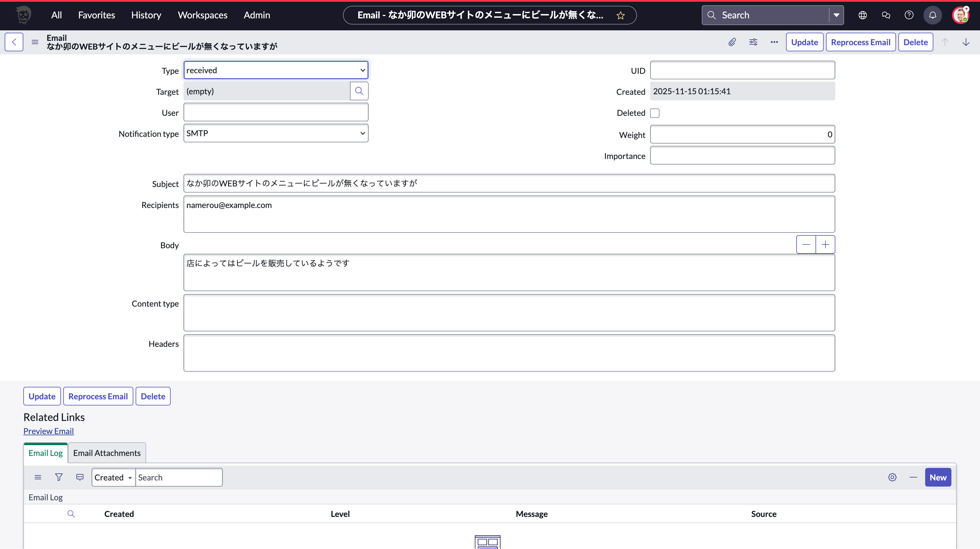Open the notifications bell icon
The height and width of the screenshot is (549, 980).
tap(932, 15)
